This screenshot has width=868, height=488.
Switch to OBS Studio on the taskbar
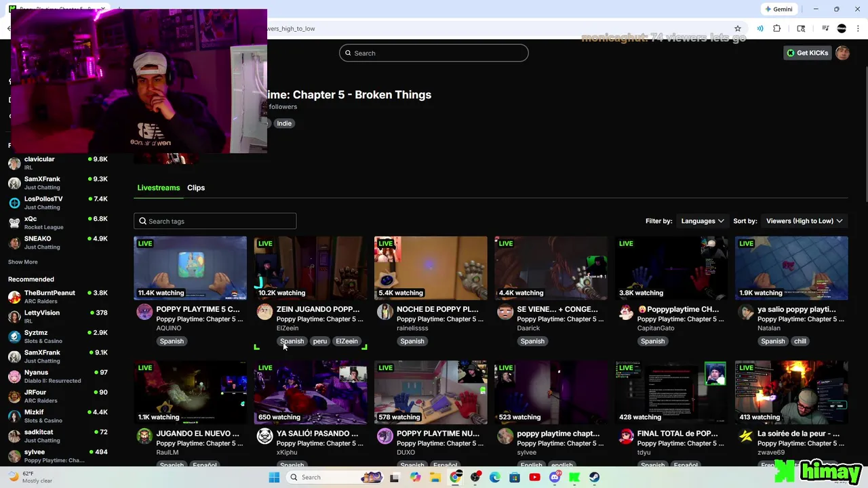[x=475, y=477]
